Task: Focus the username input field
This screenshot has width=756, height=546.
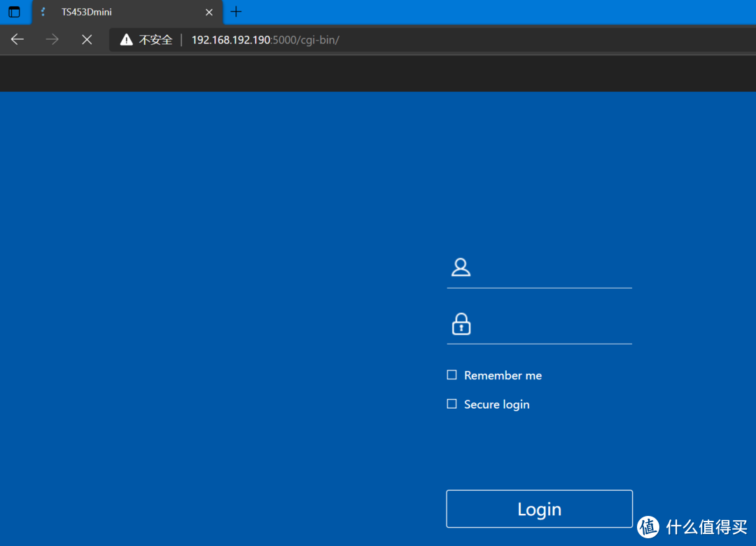Action: pyautogui.click(x=553, y=269)
